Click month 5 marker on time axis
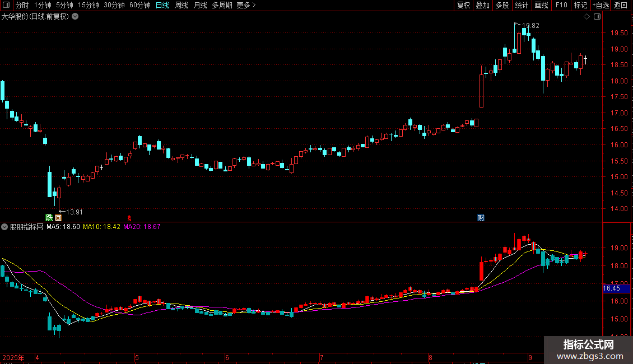 click(137, 357)
